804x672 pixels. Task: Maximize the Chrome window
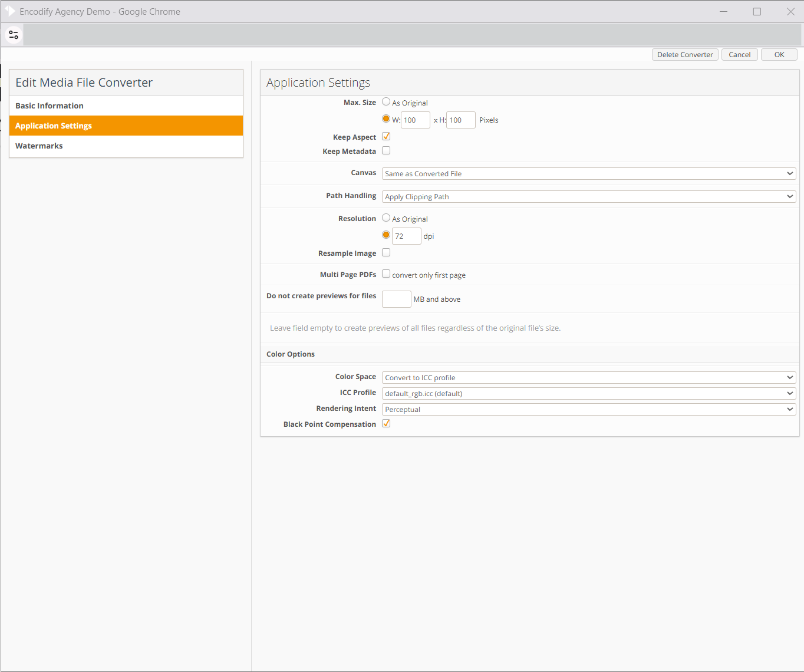757,11
